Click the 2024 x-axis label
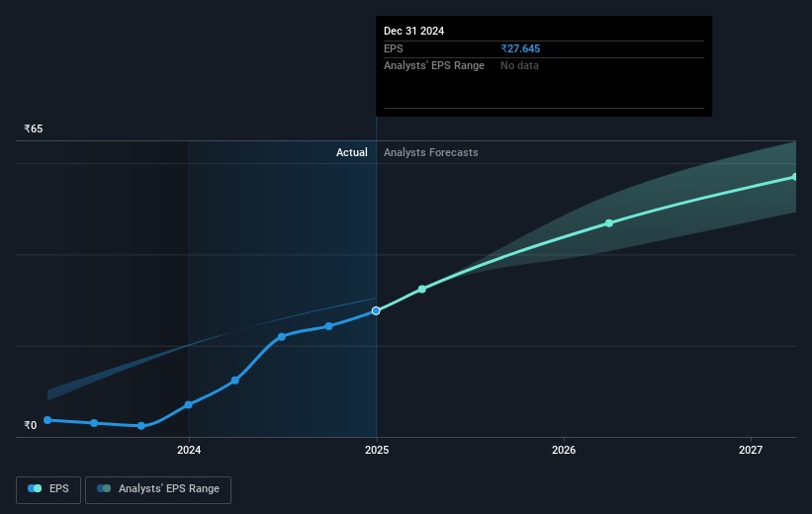The height and width of the screenshot is (514, 812). click(189, 450)
